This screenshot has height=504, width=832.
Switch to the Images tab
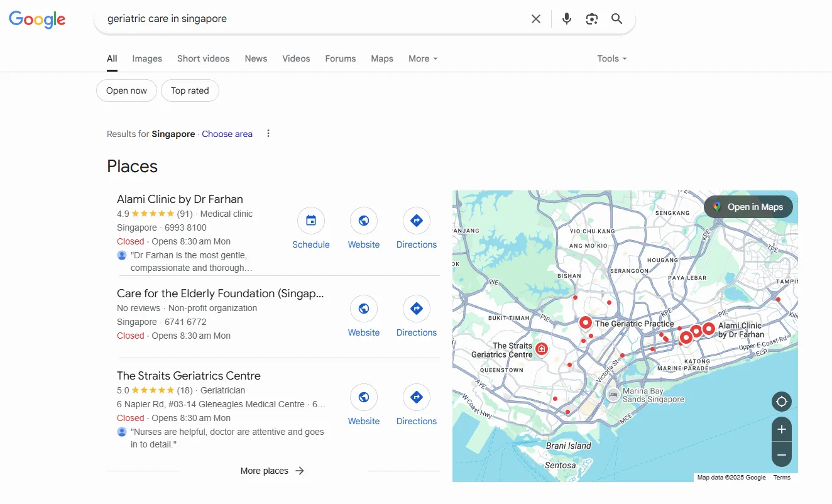click(x=147, y=58)
